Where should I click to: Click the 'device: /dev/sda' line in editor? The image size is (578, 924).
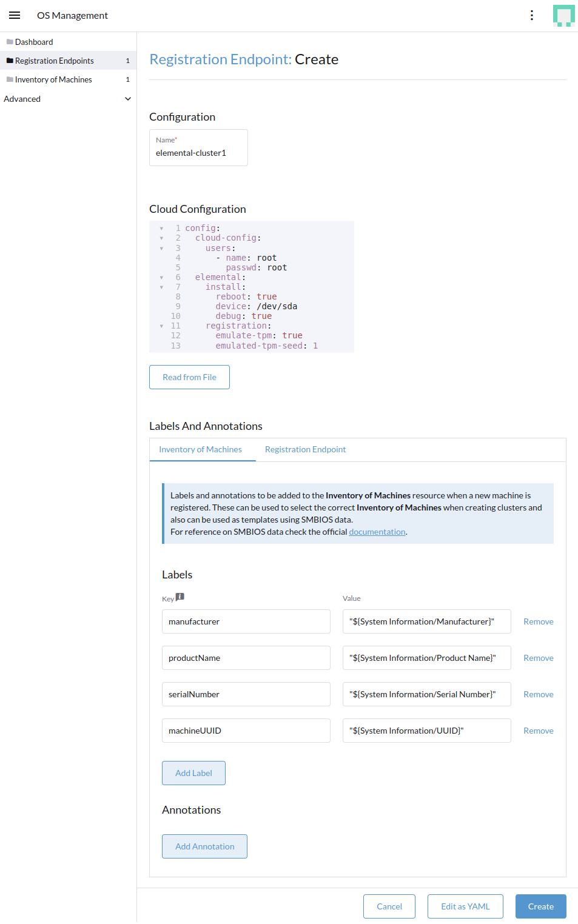point(257,306)
